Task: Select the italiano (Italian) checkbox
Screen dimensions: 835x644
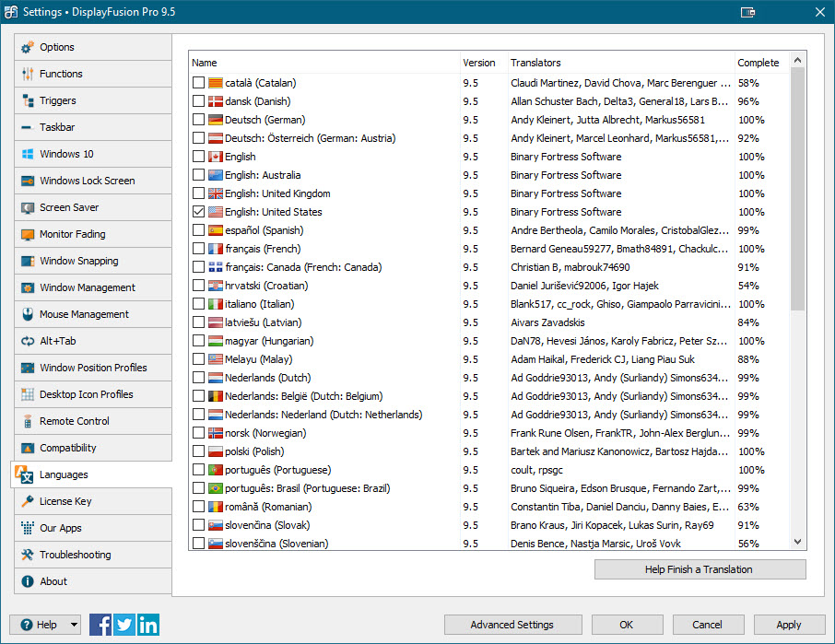Action: coord(199,304)
